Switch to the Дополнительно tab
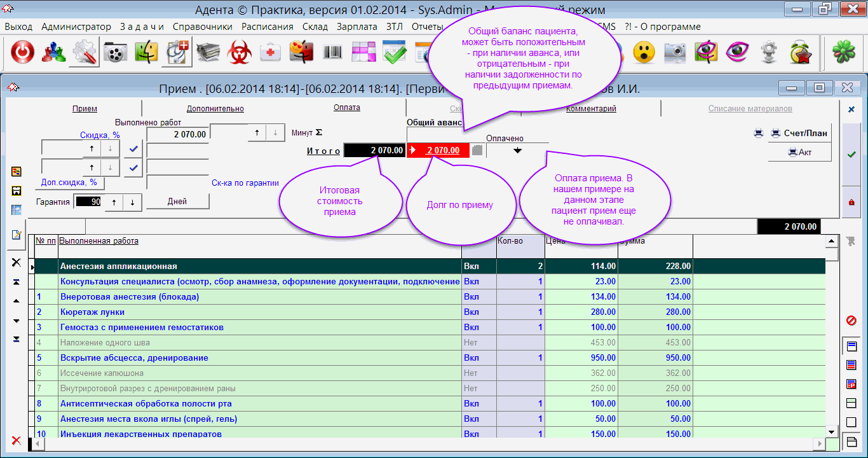 [x=215, y=109]
